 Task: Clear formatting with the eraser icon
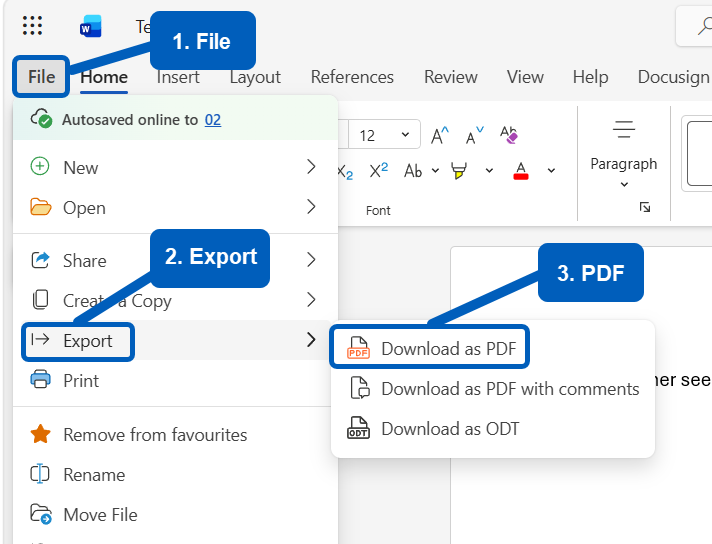(x=509, y=135)
